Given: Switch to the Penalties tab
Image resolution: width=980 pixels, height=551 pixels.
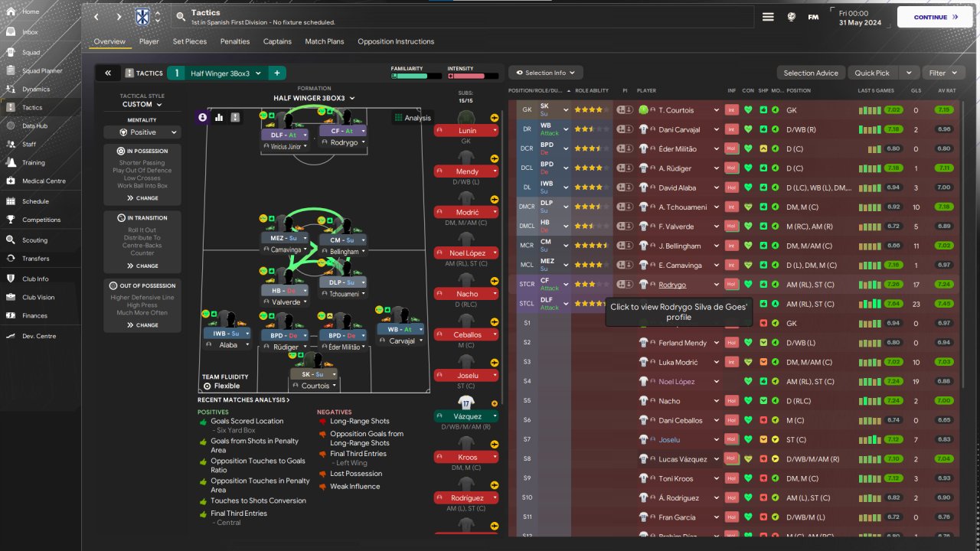Looking at the screenshot, I should click(235, 41).
